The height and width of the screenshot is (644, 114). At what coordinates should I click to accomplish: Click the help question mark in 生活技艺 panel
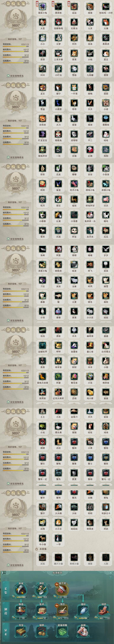point(110,578)
